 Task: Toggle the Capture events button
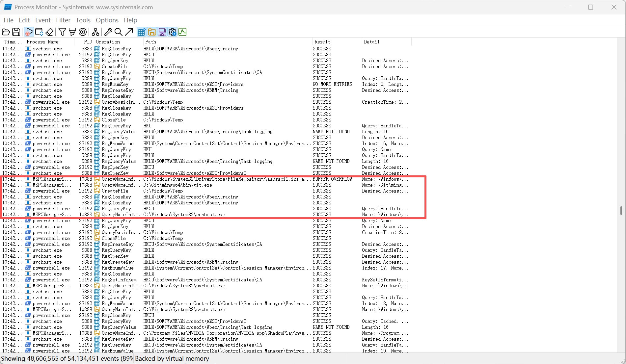(29, 32)
